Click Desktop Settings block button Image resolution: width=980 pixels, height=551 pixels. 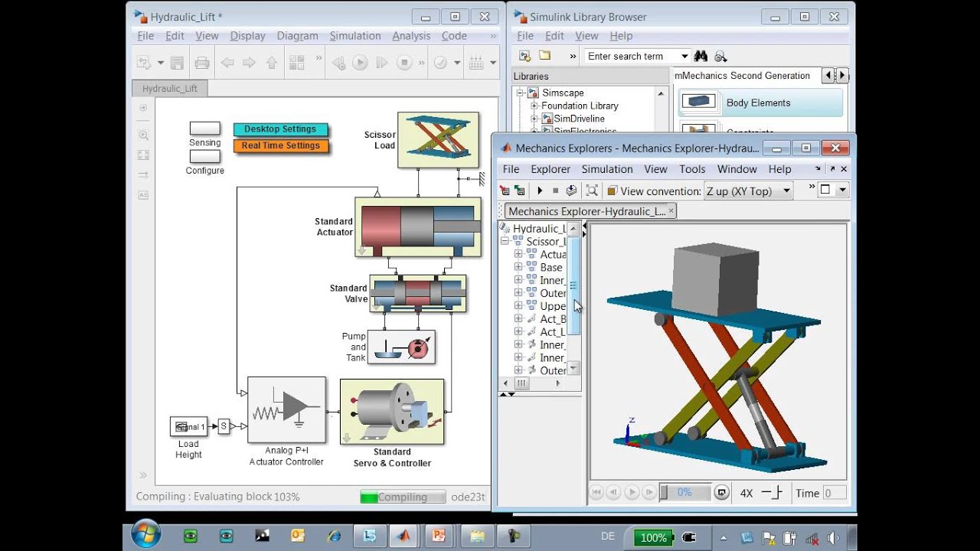tap(280, 129)
